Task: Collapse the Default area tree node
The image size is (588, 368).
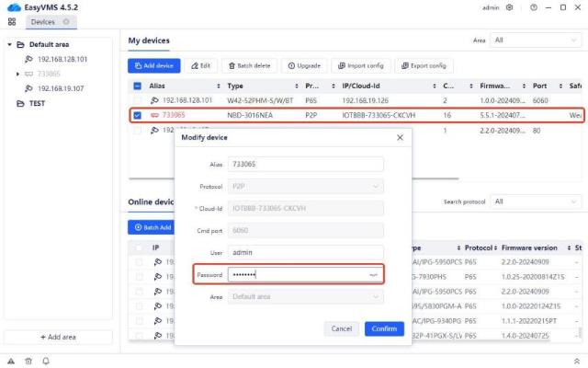Action: pos(9,44)
